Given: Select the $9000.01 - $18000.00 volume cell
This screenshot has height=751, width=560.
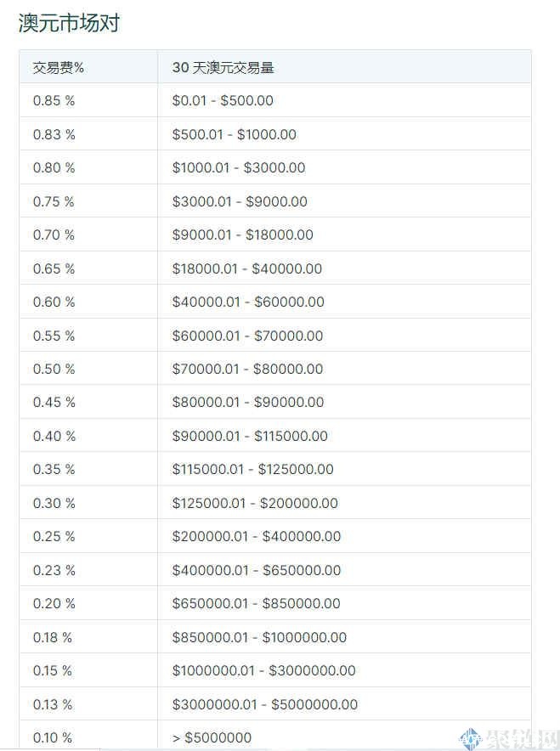Looking at the screenshot, I should [242, 234].
